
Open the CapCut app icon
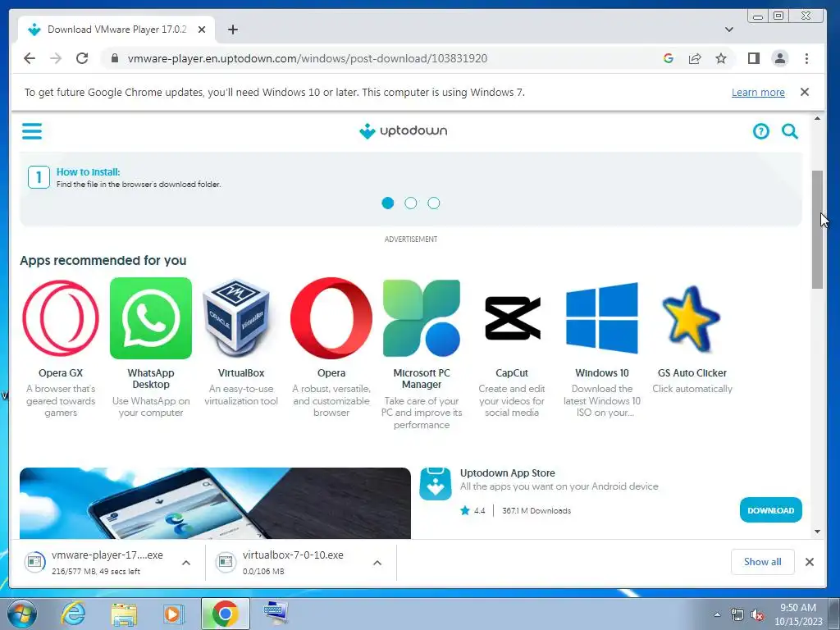[512, 318]
